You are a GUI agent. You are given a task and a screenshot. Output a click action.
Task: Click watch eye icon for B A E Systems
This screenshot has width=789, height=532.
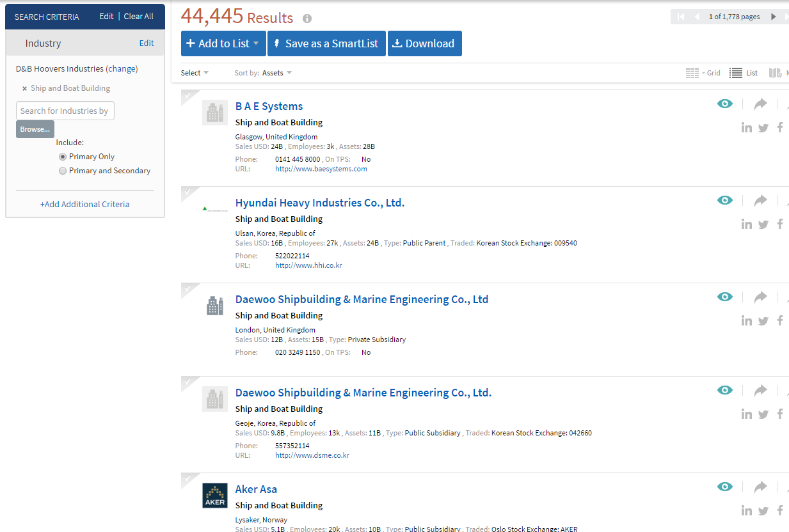coord(725,104)
